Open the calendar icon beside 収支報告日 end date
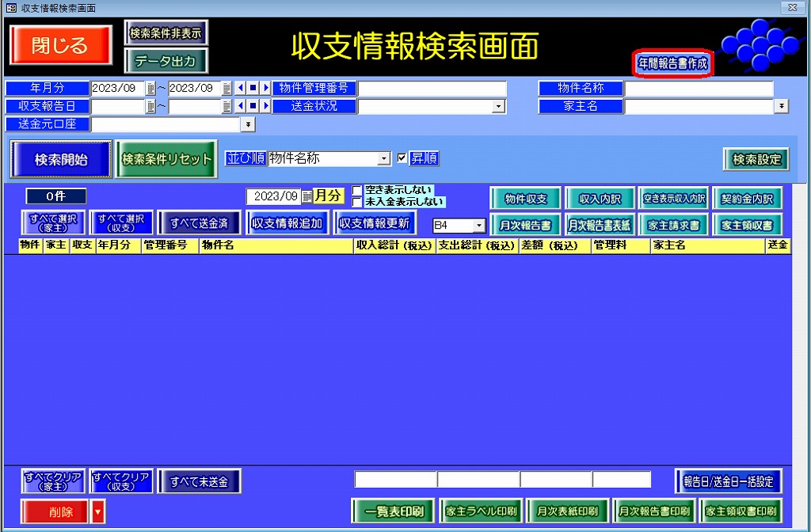This screenshot has width=811, height=532. click(x=227, y=106)
